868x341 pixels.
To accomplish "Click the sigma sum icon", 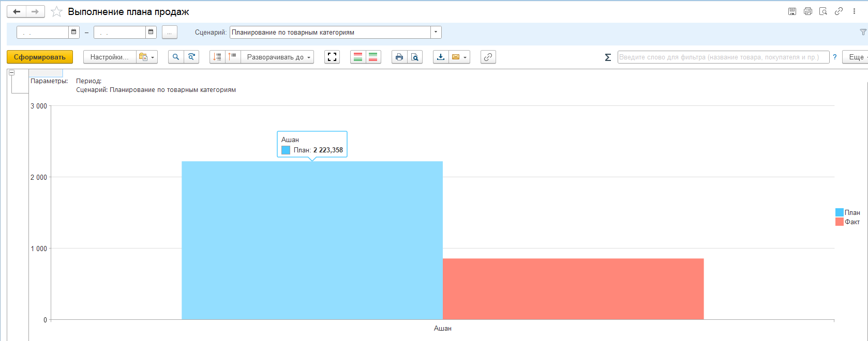I will click(x=608, y=57).
